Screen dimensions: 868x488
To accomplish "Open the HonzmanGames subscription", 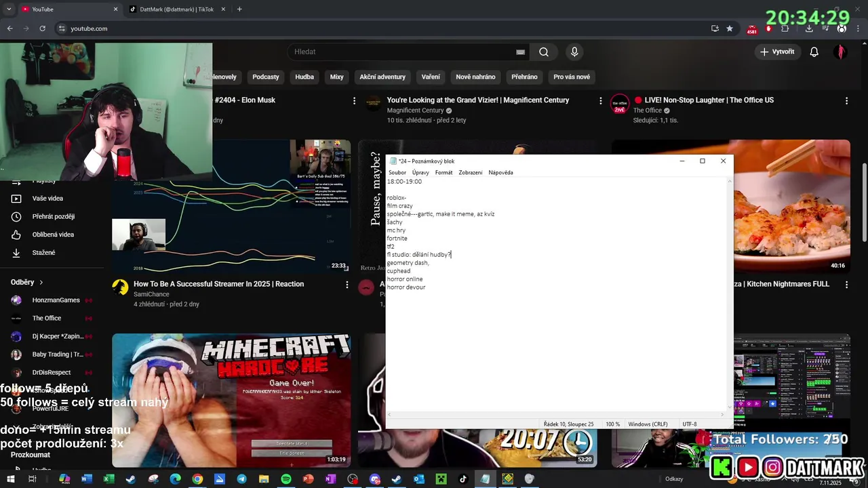I will (x=56, y=300).
